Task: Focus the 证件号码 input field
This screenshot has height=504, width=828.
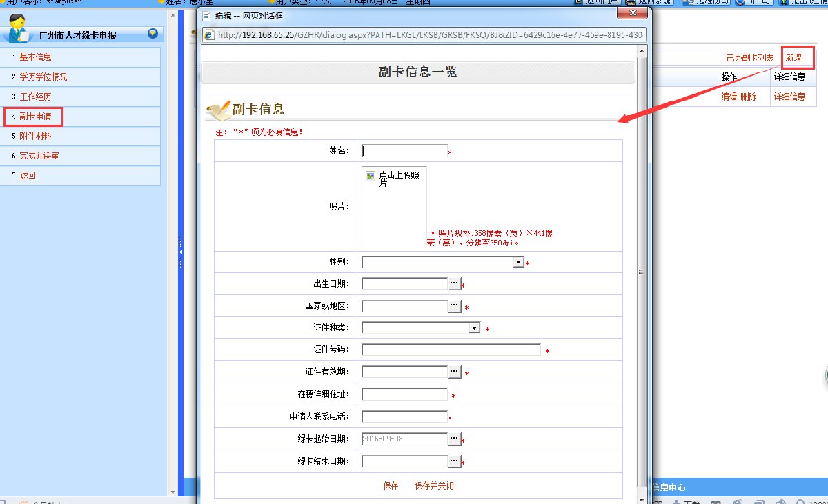Action: point(451,350)
